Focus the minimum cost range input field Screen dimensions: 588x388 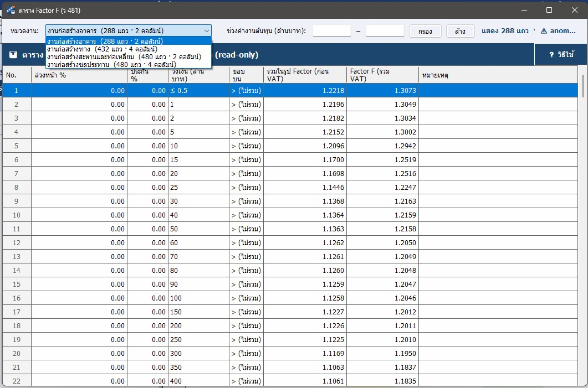[x=331, y=30]
